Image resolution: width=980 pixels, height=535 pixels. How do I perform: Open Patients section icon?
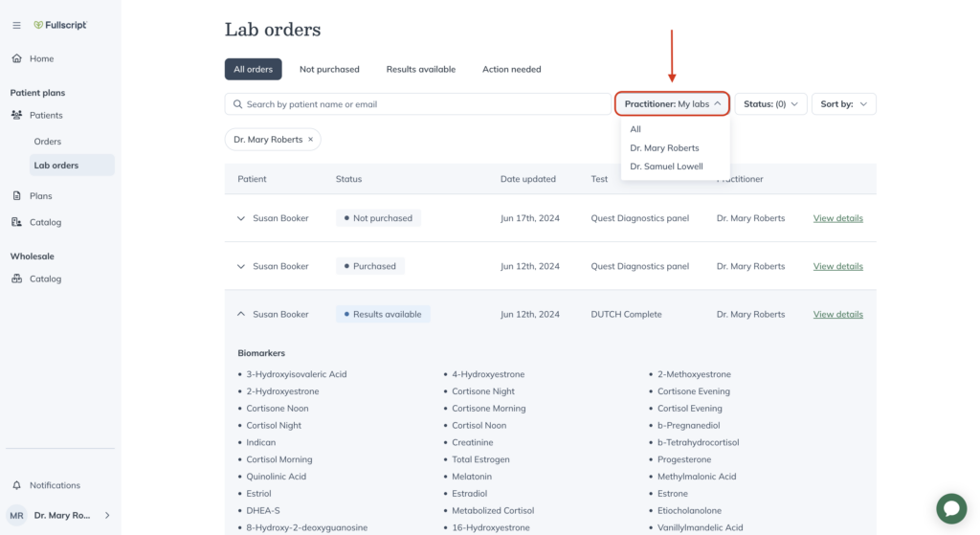coord(17,115)
